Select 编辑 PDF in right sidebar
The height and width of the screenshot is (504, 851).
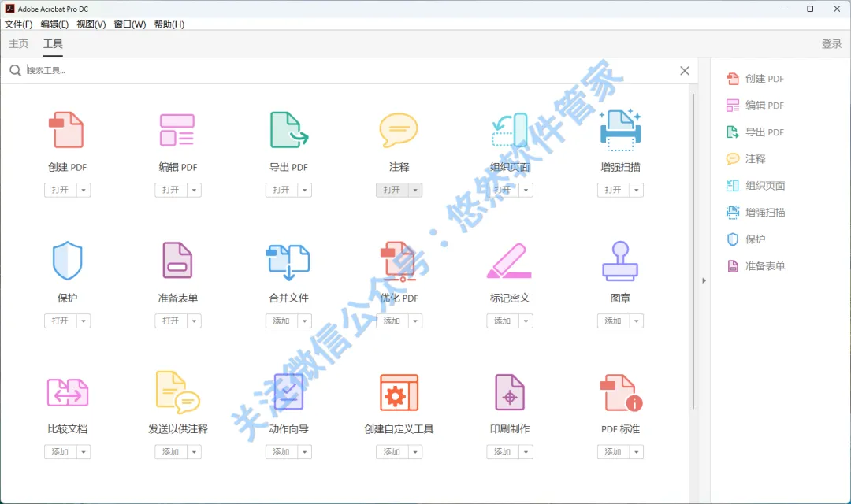pos(755,106)
